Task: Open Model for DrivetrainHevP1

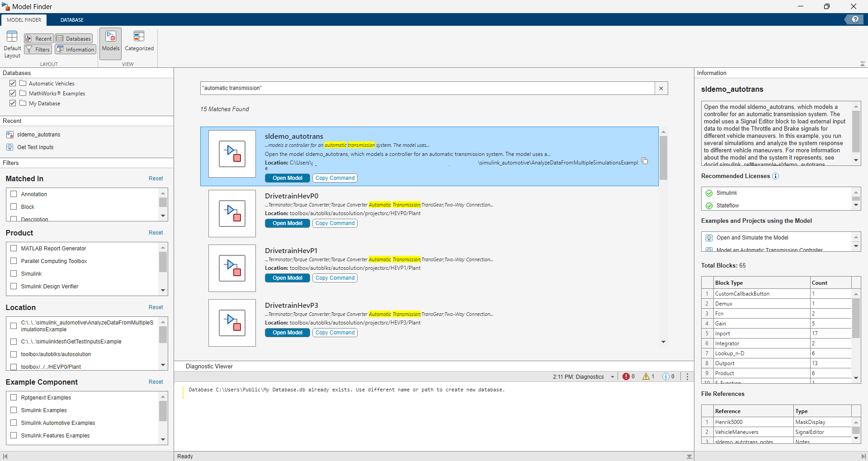Action: 288,278
